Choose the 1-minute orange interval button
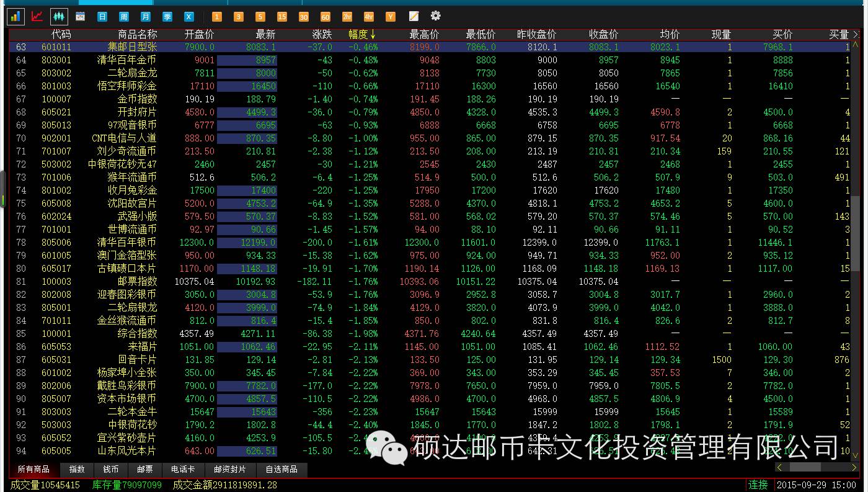 pos(217,17)
